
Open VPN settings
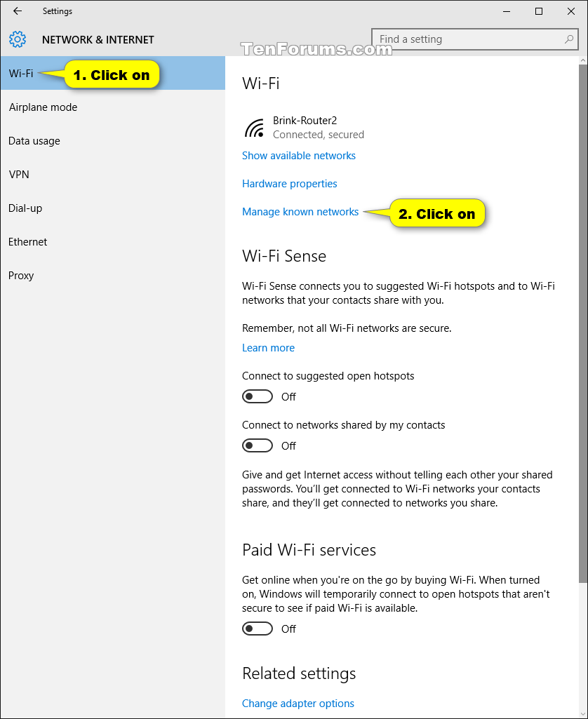pyautogui.click(x=18, y=174)
